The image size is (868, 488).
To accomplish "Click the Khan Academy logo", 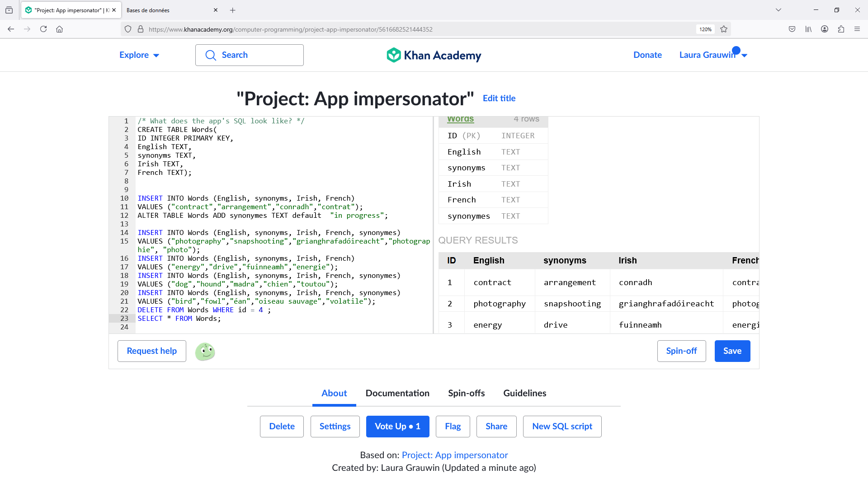I will pos(434,55).
